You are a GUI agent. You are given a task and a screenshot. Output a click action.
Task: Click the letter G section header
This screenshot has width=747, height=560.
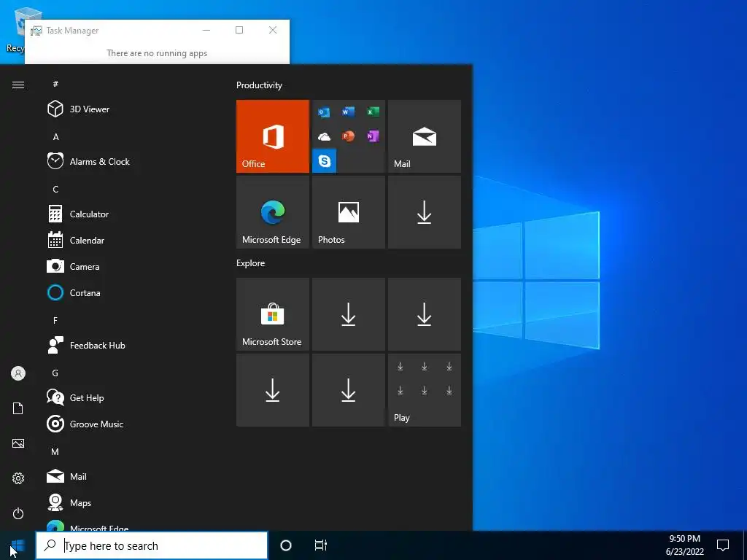pos(55,373)
